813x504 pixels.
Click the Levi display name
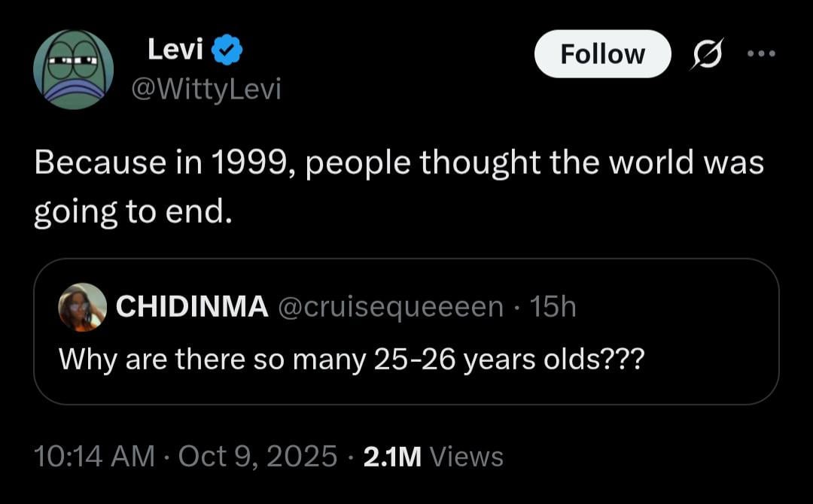pos(176,50)
